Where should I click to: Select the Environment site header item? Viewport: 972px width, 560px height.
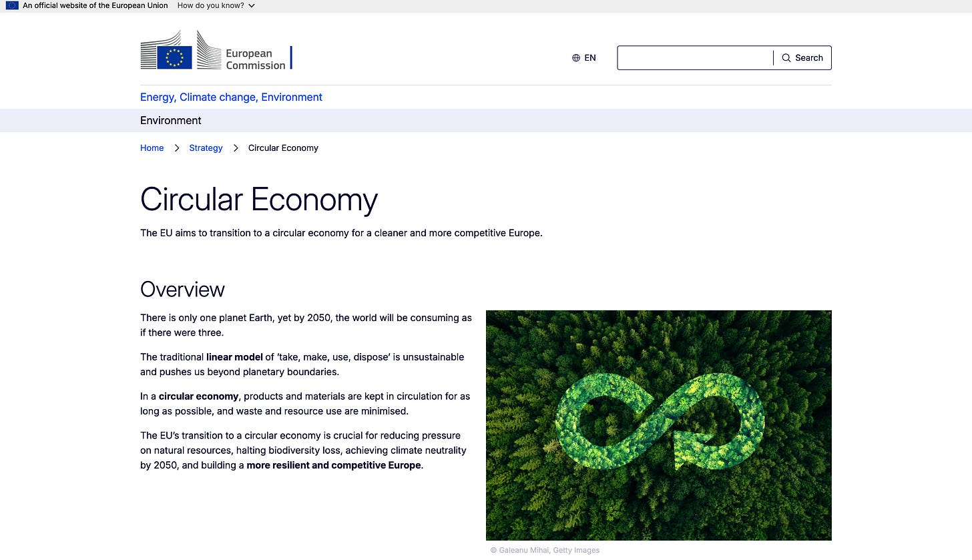click(171, 121)
